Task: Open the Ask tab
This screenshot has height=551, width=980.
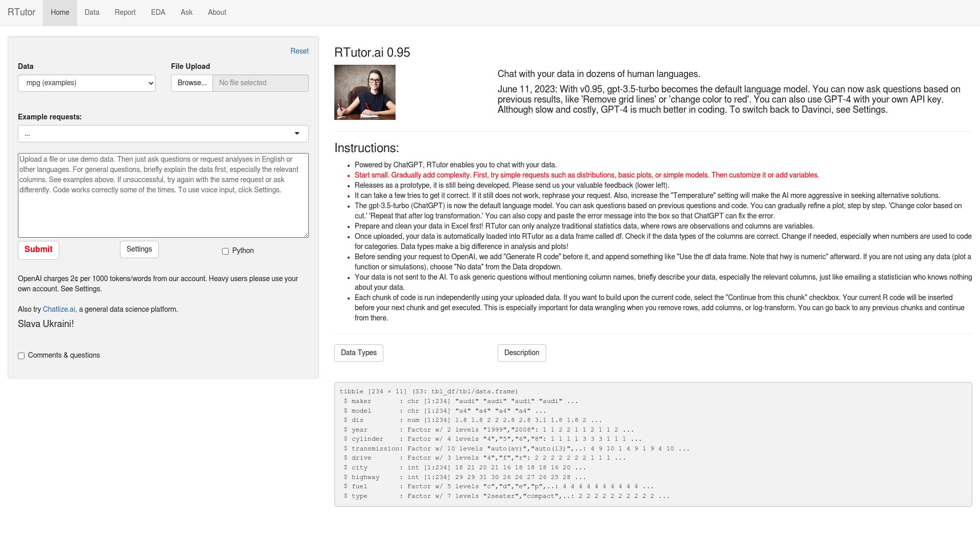Action: click(x=186, y=12)
